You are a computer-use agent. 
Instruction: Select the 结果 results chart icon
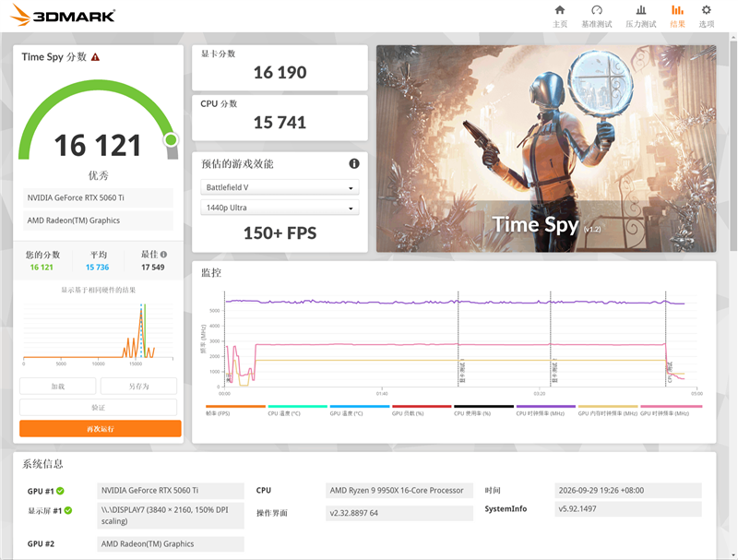pyautogui.click(x=677, y=10)
